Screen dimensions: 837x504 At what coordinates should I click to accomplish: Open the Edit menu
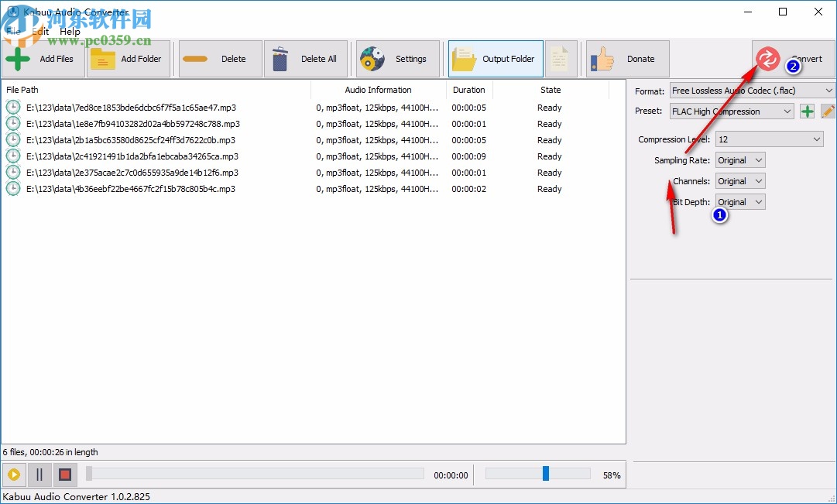coord(40,31)
